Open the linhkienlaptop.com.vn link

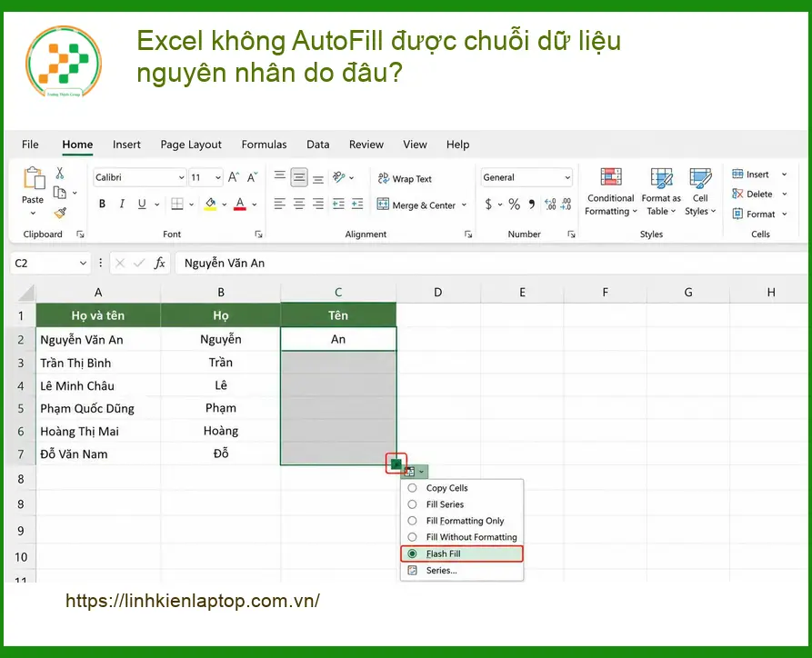coord(193,601)
